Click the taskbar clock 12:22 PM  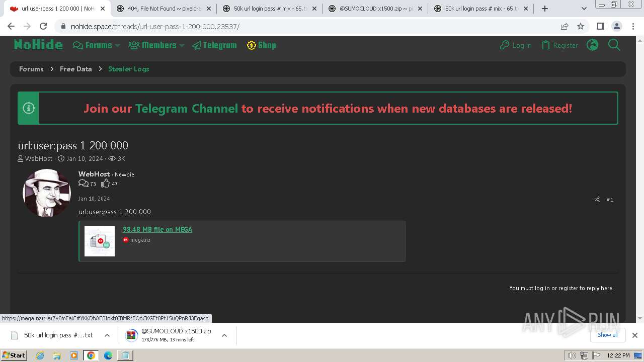[x=618, y=355]
